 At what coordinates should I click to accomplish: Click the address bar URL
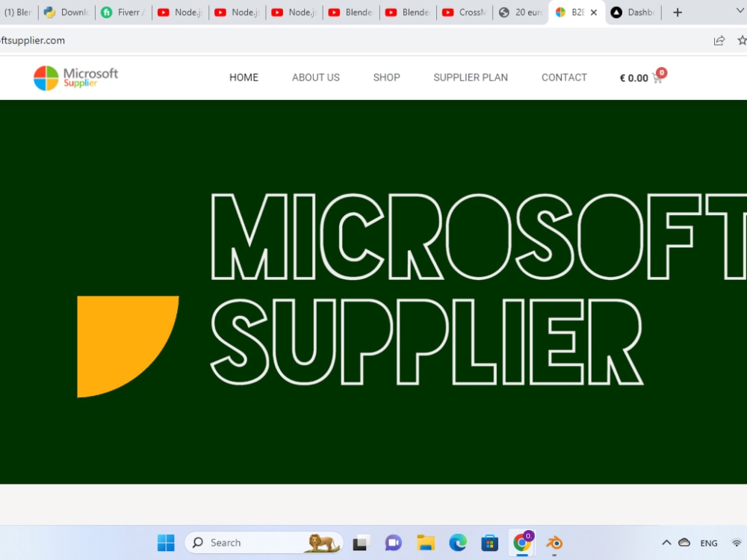tap(32, 40)
